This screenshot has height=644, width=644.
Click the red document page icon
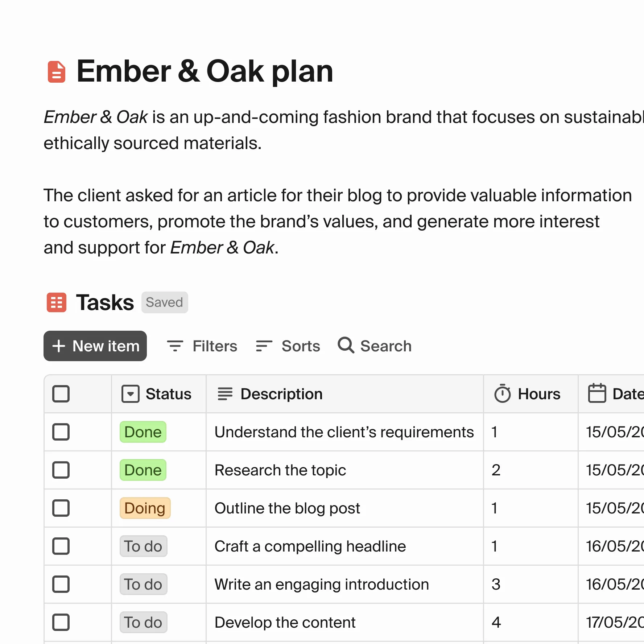[x=57, y=72]
